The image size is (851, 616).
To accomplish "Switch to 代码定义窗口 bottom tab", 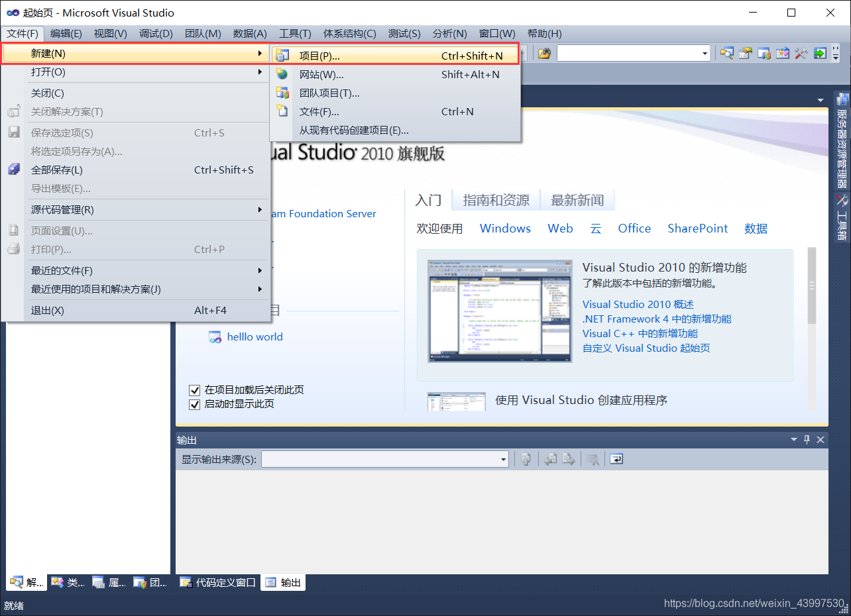I will (218, 583).
